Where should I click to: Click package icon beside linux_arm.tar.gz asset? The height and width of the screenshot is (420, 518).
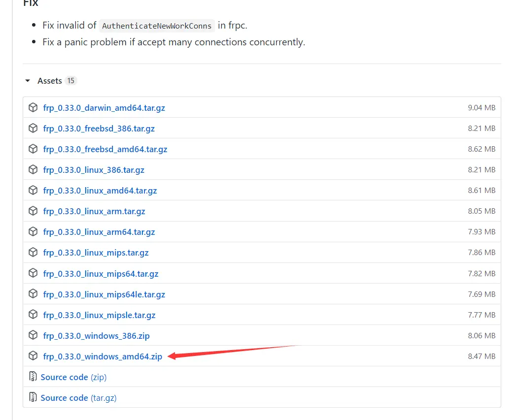coord(33,211)
